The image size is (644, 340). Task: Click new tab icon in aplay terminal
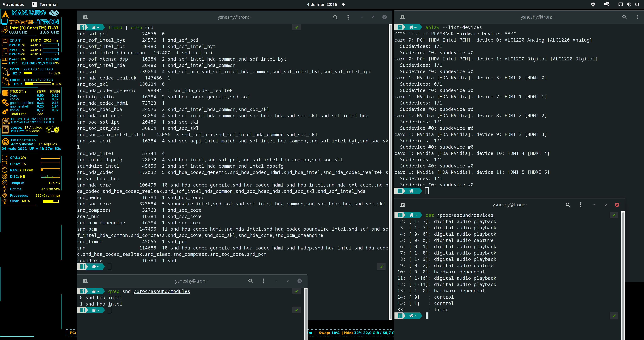[402, 17]
